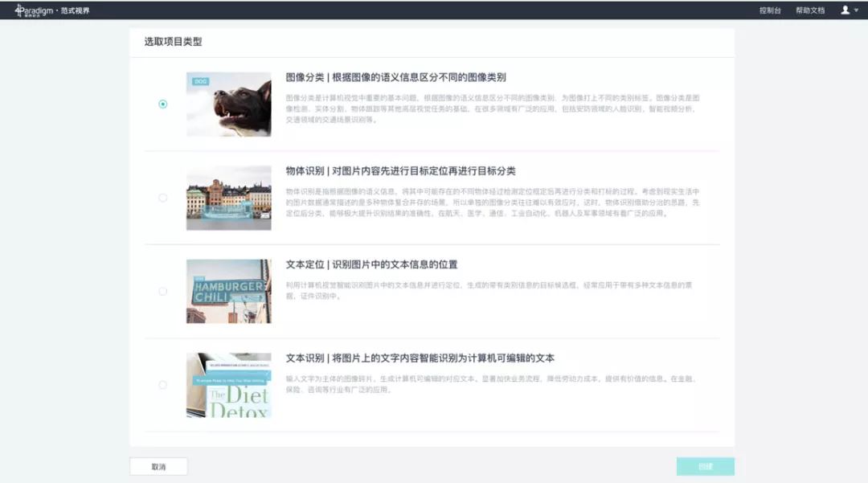The width and height of the screenshot is (868, 483).
Task: Click the 图像分类 heading text
Action: (x=395, y=77)
